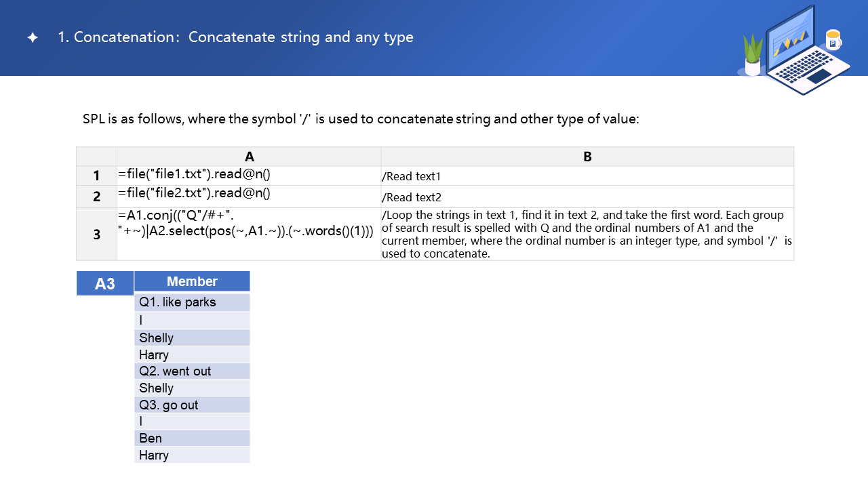Select column A header in the table
This screenshot has height=488, width=868.
249,157
